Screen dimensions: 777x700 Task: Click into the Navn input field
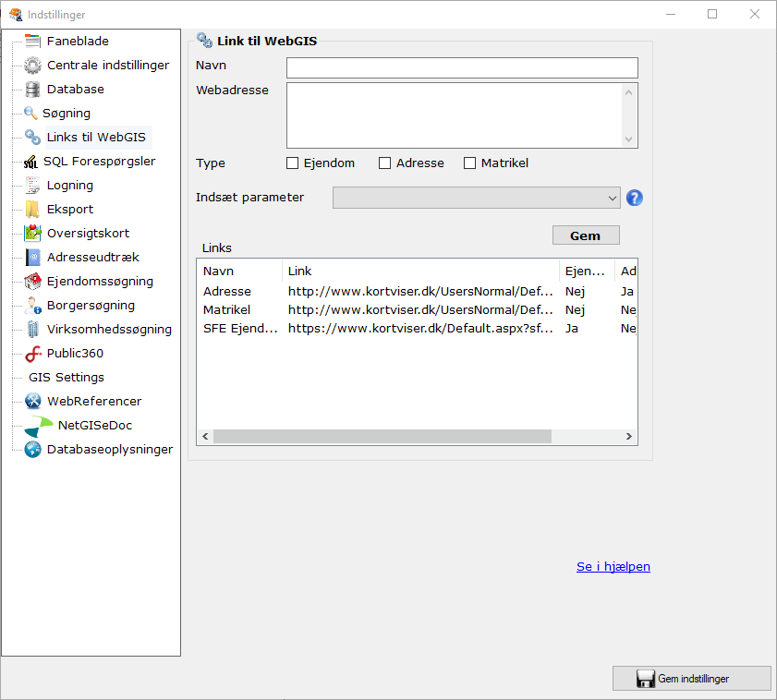pyautogui.click(x=462, y=67)
